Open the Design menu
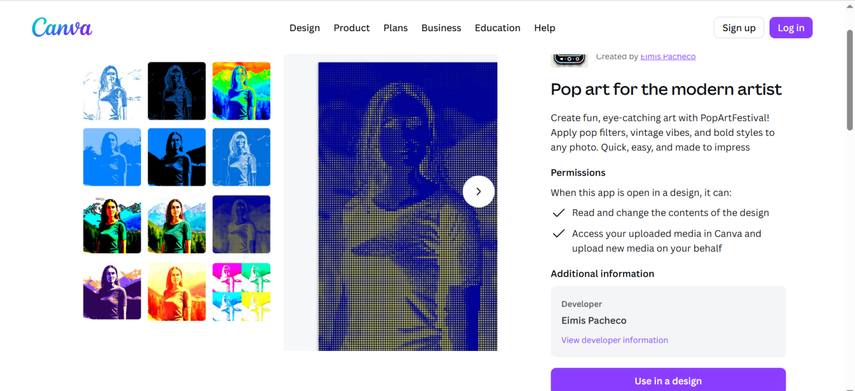This screenshot has width=855, height=391. click(304, 28)
